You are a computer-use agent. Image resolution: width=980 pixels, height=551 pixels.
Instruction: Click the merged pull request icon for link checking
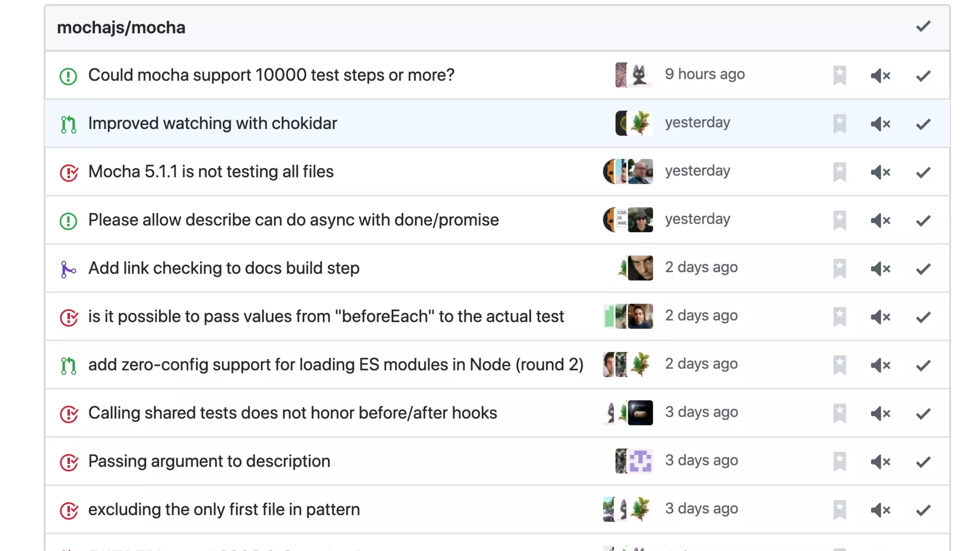pos(68,269)
